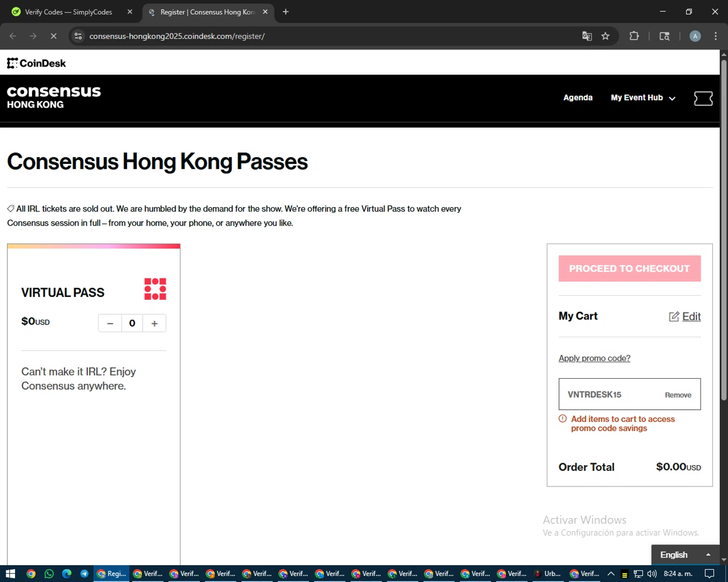Close the Verify Codes SimplyCodes tab
This screenshot has height=582, width=728.
130,12
